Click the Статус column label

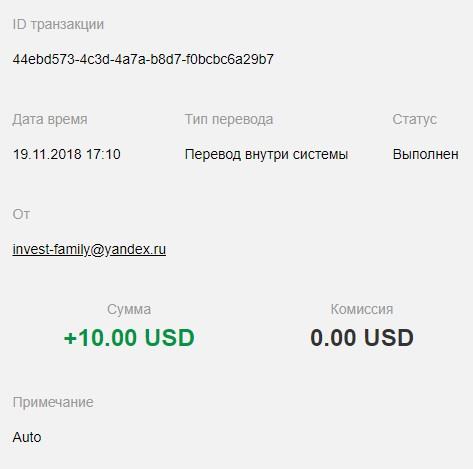(414, 119)
